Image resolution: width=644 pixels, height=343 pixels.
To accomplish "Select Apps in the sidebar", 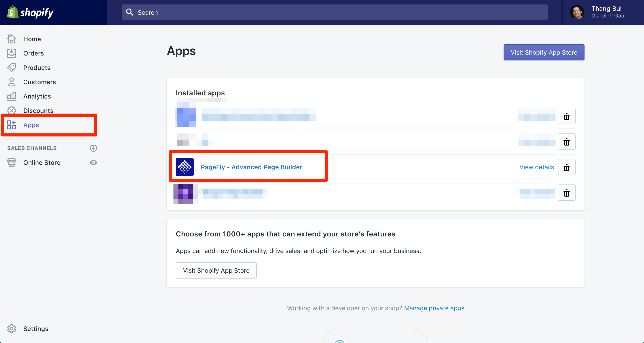I will (x=31, y=125).
